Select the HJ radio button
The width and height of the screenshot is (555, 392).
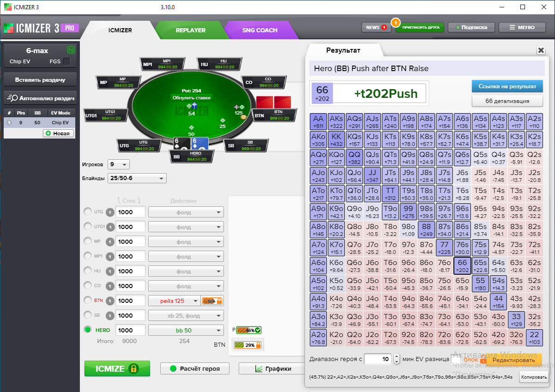point(87,271)
